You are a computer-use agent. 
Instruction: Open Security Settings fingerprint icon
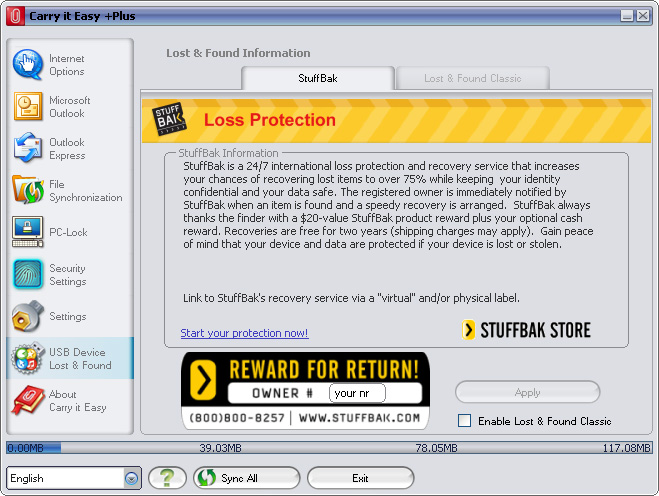(x=28, y=274)
